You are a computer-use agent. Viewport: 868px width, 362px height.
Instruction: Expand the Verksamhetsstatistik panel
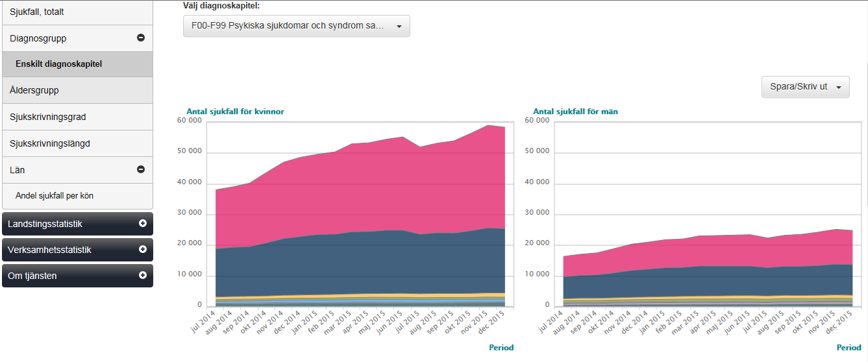click(x=78, y=250)
